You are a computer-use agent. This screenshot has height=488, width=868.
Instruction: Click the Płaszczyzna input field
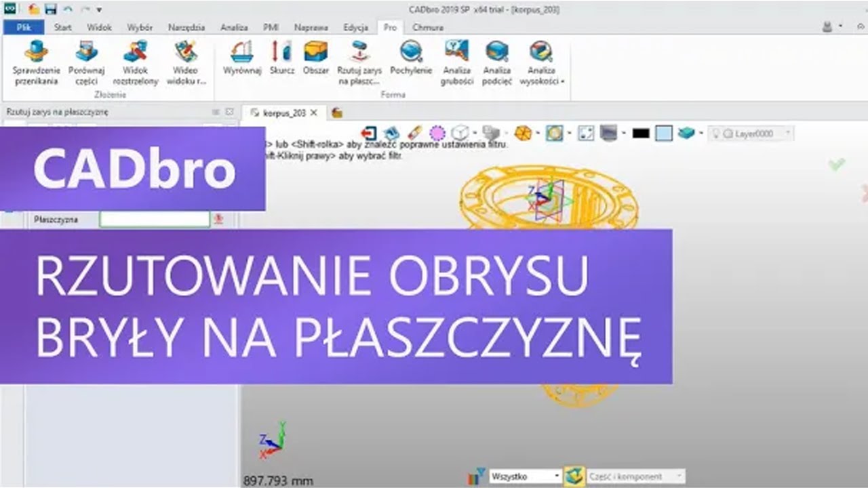pyautogui.click(x=155, y=219)
